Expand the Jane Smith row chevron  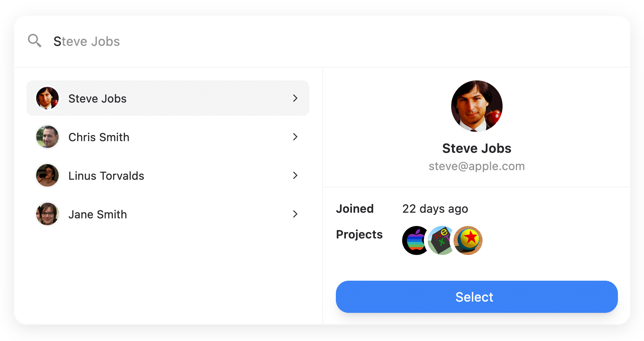coord(295,214)
